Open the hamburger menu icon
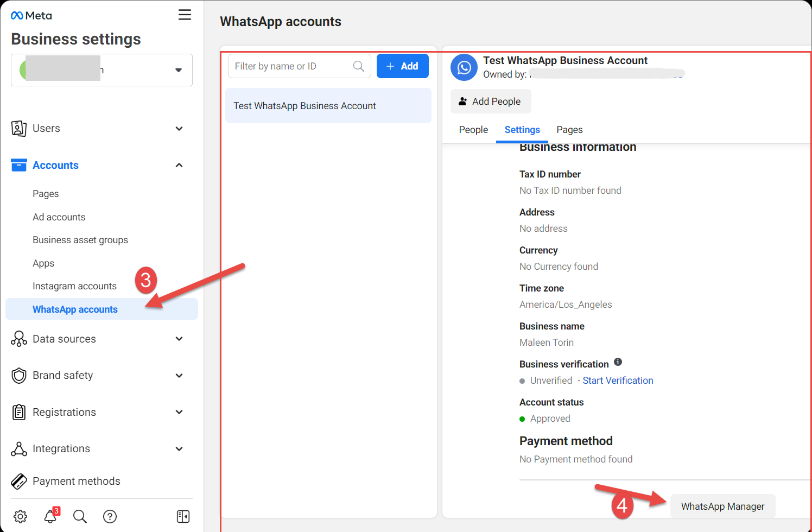The height and width of the screenshot is (532, 812). click(185, 15)
